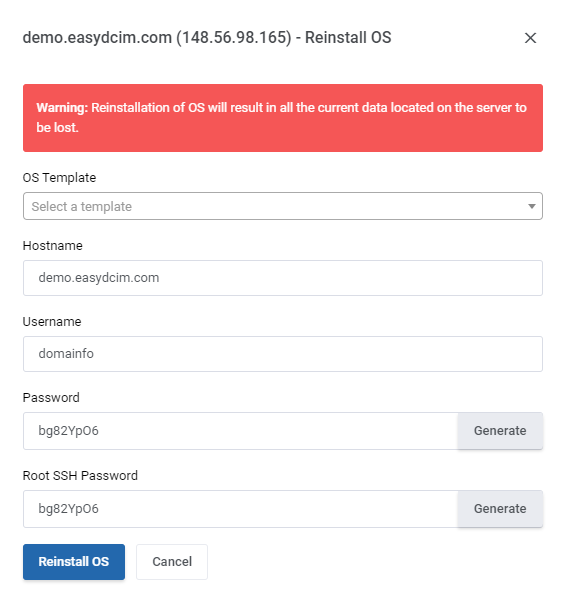The height and width of the screenshot is (604, 566).
Task: Confirm with the Reinstall OS button
Action: click(74, 562)
